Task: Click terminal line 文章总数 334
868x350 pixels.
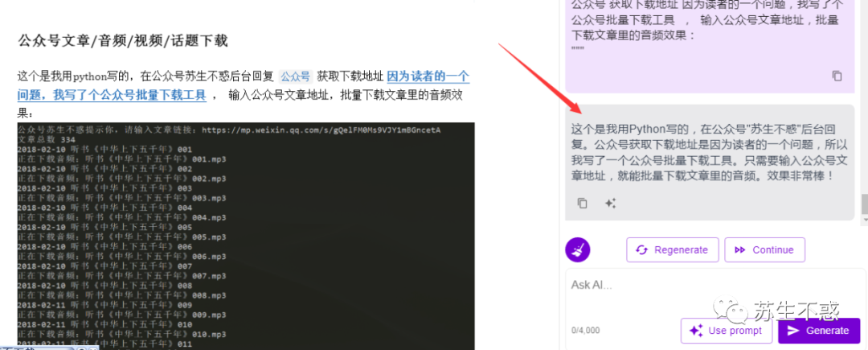Action: pos(46,139)
